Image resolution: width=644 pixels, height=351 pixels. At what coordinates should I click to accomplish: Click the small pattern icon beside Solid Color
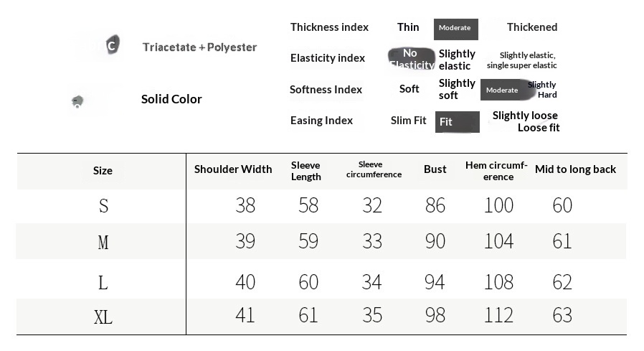(77, 100)
